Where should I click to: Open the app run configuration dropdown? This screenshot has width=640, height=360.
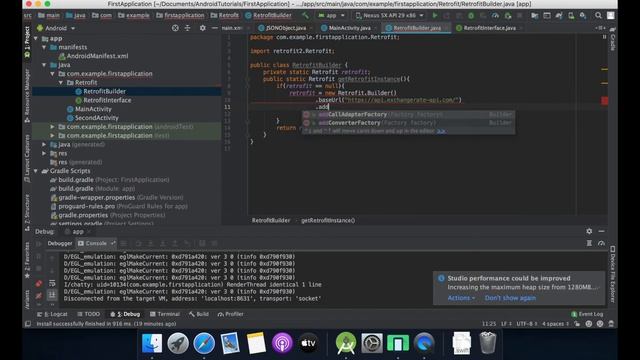coord(331,16)
